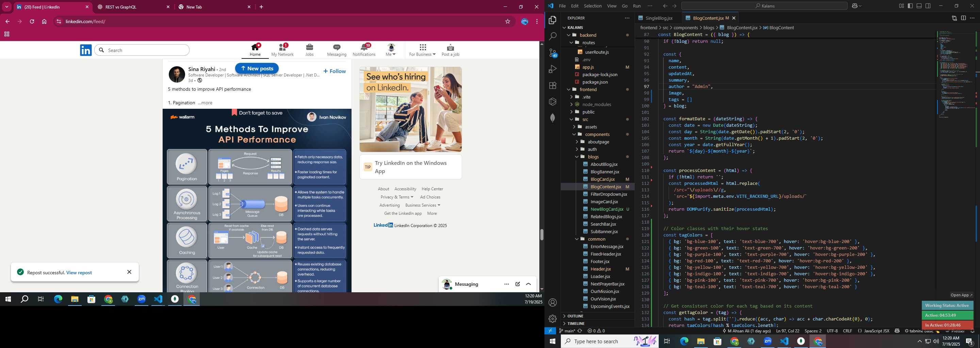Screen dimensions: 980x348
Task: Open the Manage gear in VS Code
Action: click(553, 319)
